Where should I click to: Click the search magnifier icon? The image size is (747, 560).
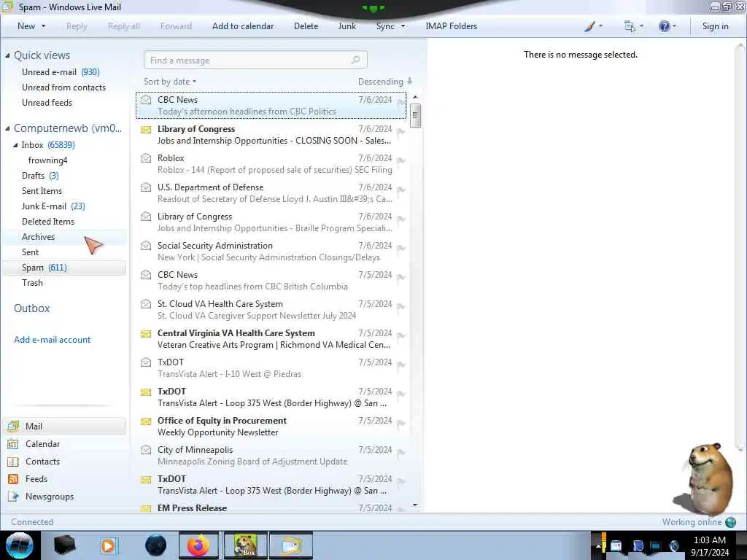coord(356,60)
